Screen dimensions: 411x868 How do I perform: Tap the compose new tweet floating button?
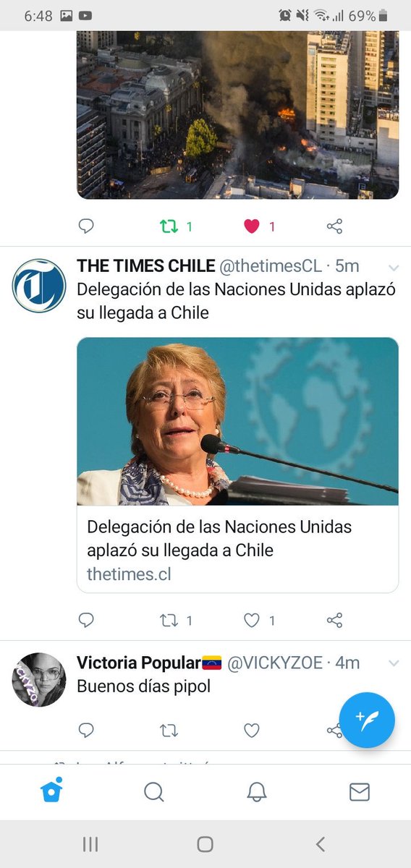coord(367,720)
